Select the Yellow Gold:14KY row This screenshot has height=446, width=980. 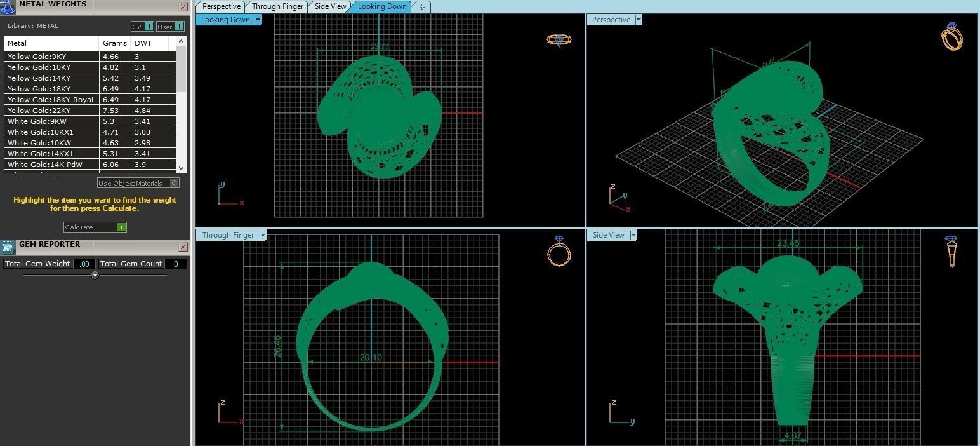[89, 78]
